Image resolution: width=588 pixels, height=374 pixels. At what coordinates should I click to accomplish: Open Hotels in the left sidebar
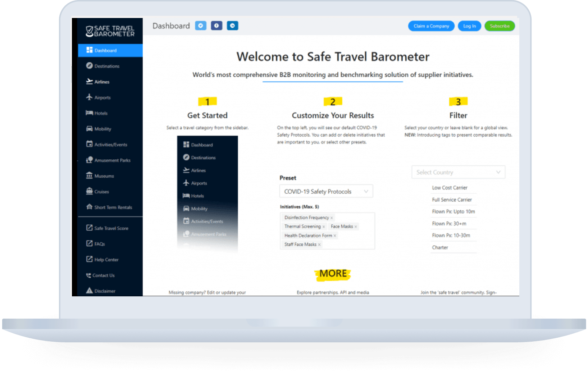pyautogui.click(x=110, y=113)
